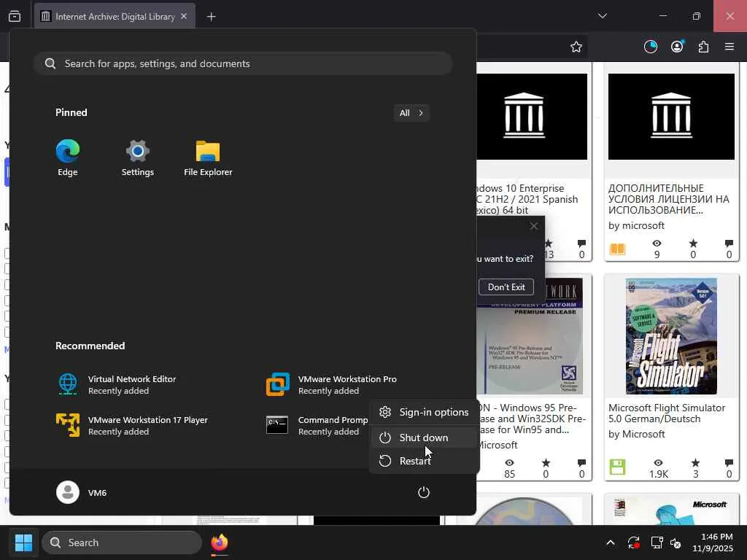Click the muted volume tray icon
Screen dimensions: 747x560
coord(676,542)
